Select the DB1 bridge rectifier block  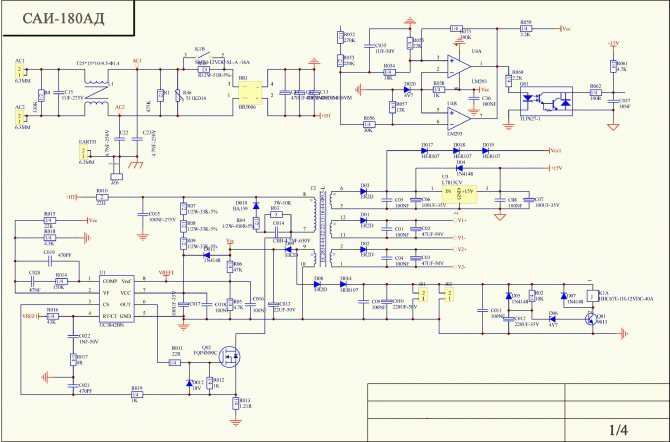click(x=250, y=92)
